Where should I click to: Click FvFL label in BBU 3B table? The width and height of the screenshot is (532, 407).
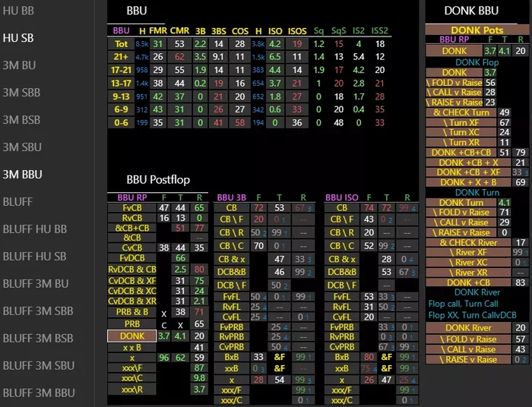[231, 297]
